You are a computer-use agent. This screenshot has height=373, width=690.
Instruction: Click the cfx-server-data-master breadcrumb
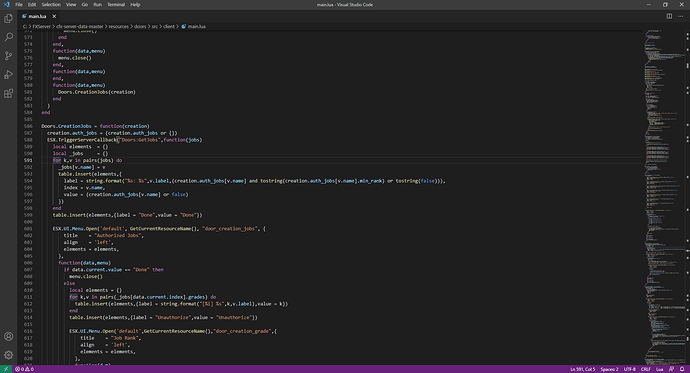click(80, 26)
